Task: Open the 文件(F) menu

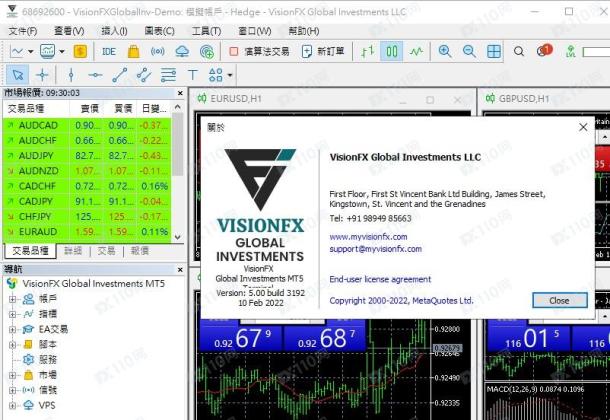Action: tap(23, 31)
